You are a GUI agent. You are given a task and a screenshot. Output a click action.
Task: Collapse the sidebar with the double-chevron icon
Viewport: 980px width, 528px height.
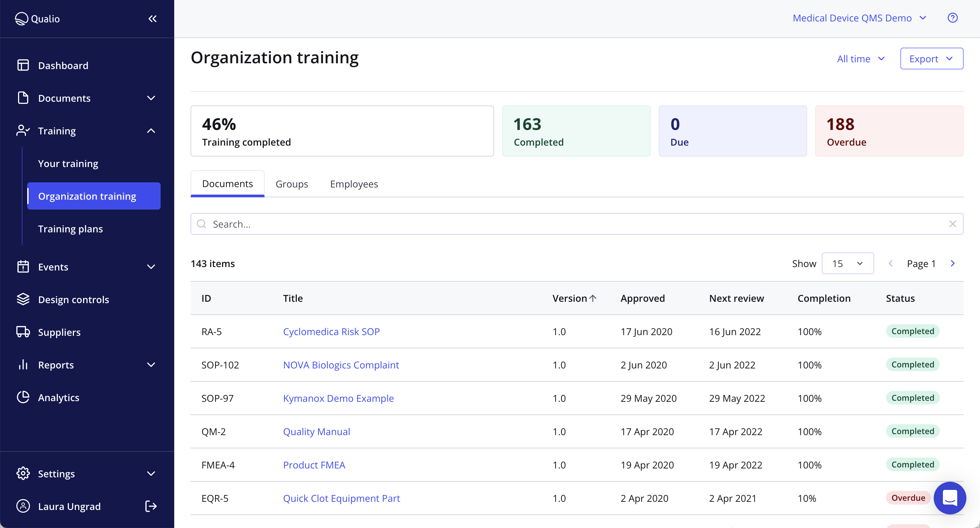[152, 18]
